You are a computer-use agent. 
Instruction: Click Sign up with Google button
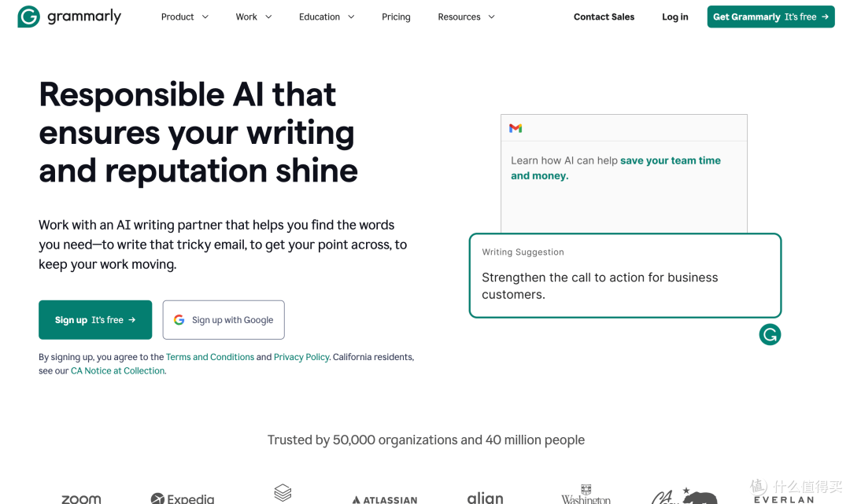[x=224, y=320]
